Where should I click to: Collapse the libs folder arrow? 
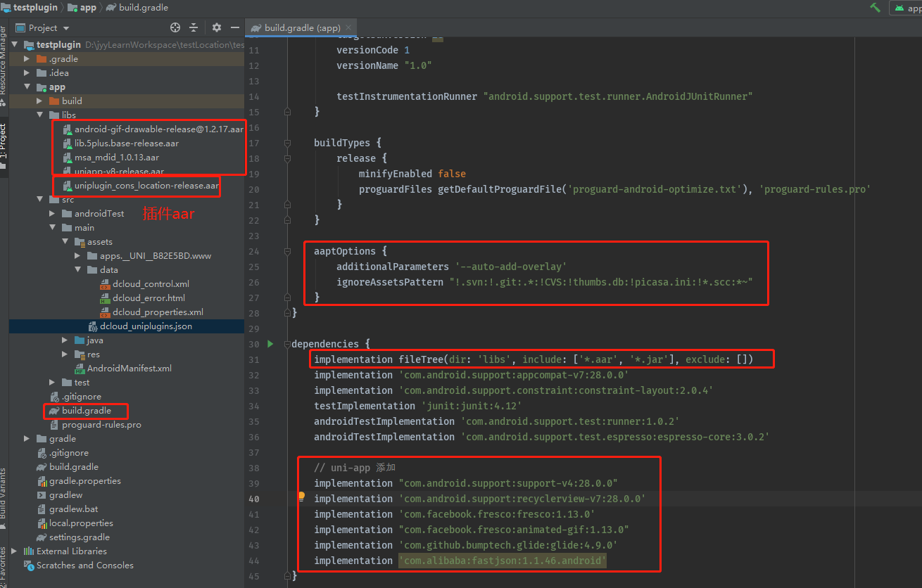(40, 115)
